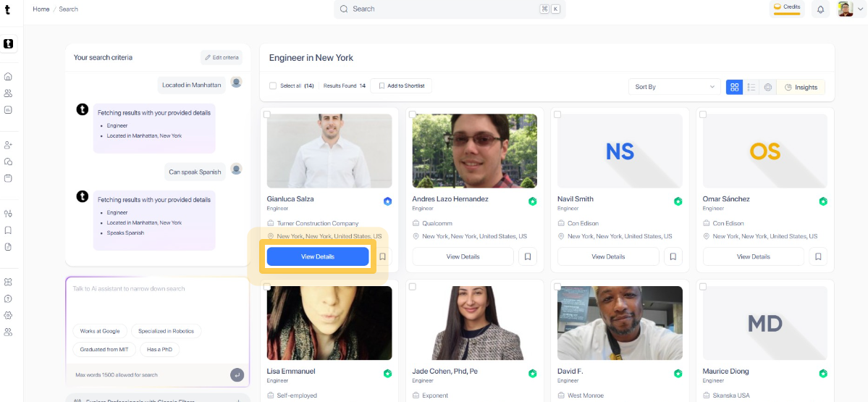Switch to list view

[x=751, y=87]
